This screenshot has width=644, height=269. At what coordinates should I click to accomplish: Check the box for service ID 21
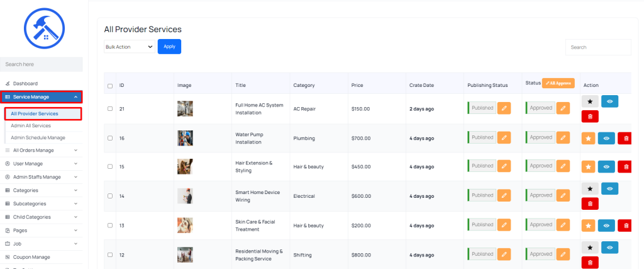tap(109, 108)
